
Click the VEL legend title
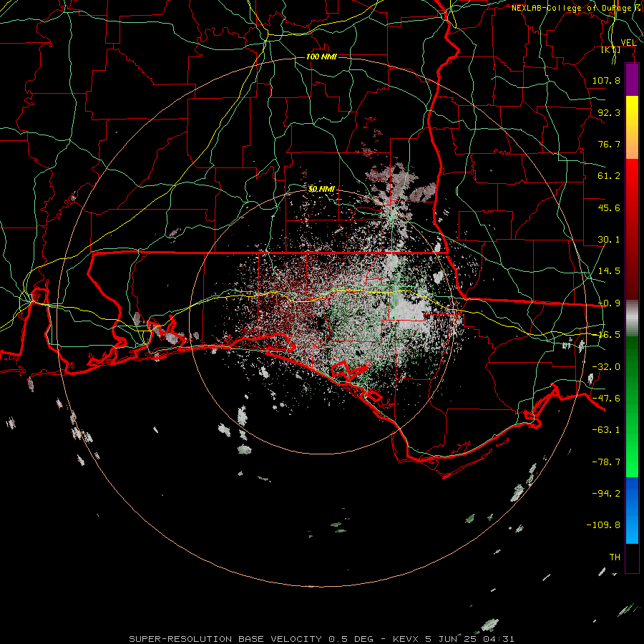click(628, 43)
